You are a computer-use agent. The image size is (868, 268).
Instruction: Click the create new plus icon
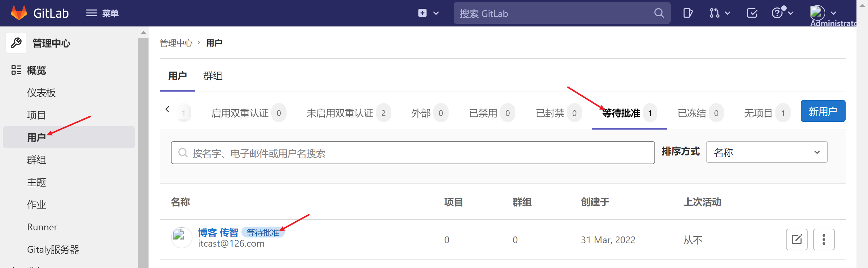[x=422, y=13]
